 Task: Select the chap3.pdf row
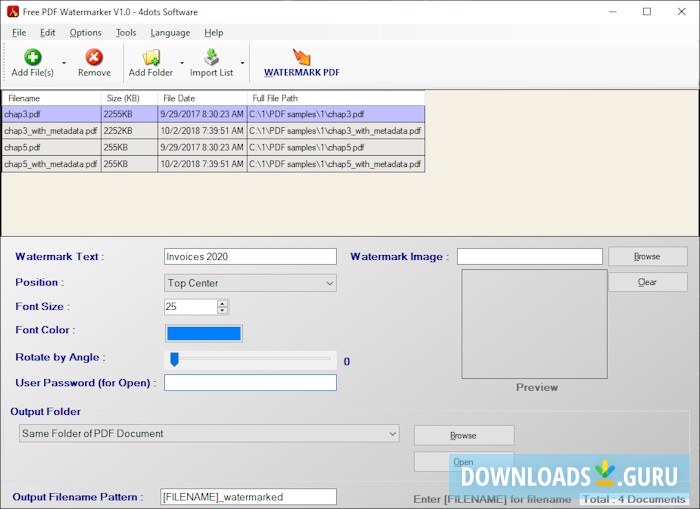click(x=213, y=114)
